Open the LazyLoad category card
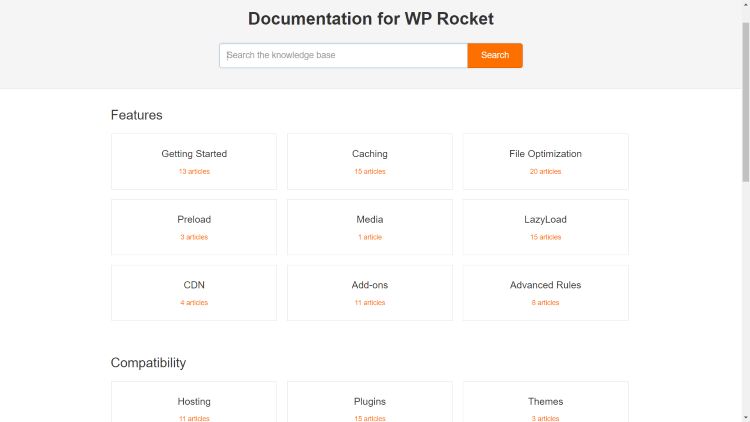The width and height of the screenshot is (750, 422). 546,227
